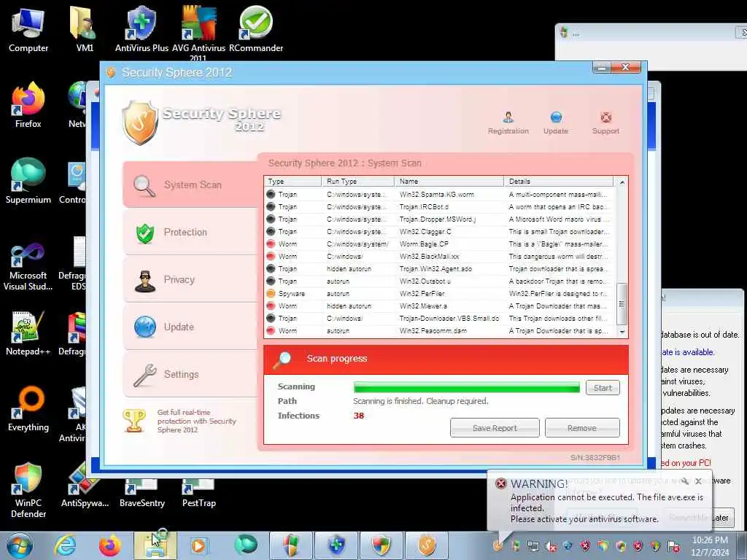Select the Win32.BlackMail.xx row
The height and width of the screenshot is (560, 747).
(x=440, y=256)
